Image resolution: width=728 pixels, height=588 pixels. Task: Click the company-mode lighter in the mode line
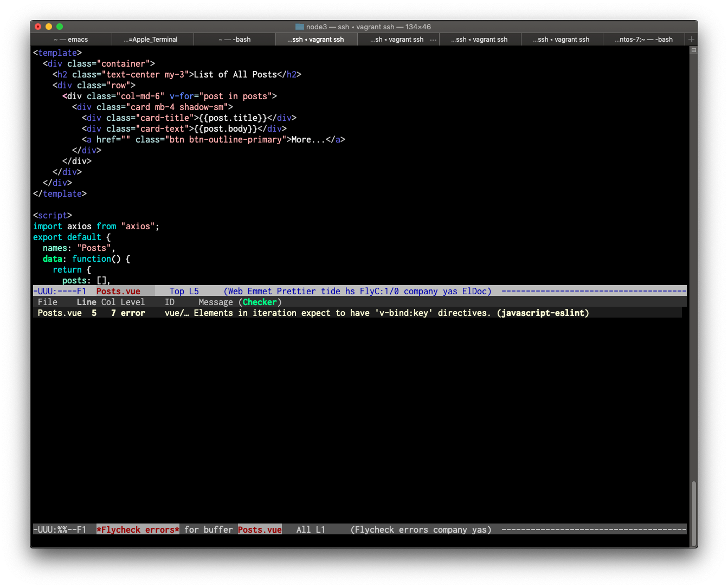click(x=421, y=291)
